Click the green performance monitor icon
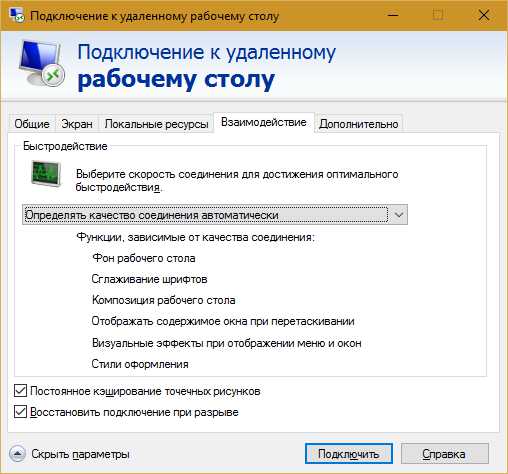 pos(46,173)
